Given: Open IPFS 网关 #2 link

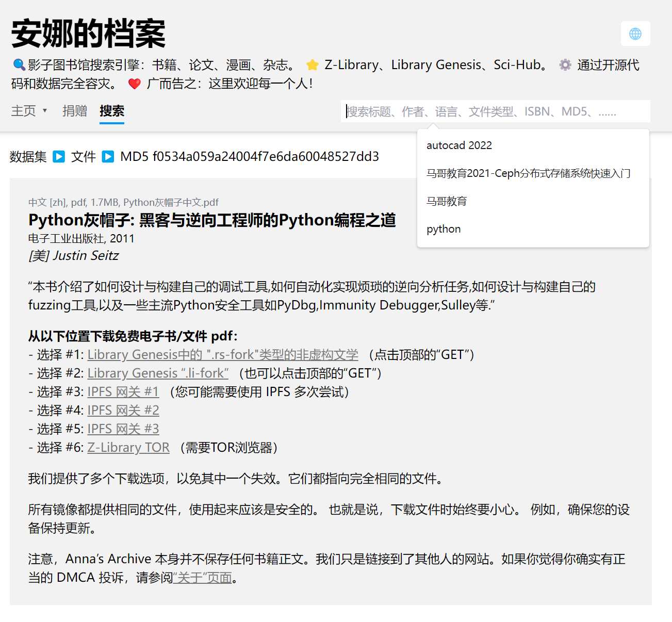Looking at the screenshot, I should pos(123,411).
